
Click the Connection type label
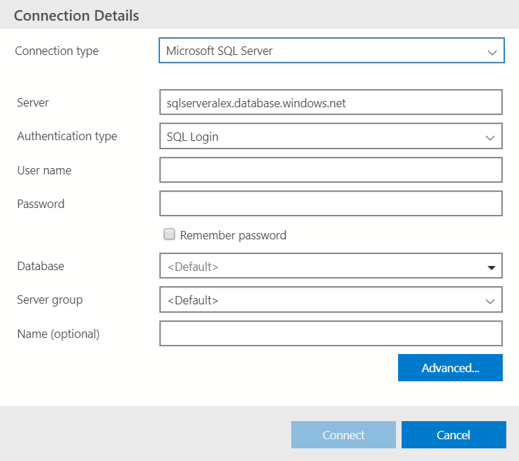pos(57,51)
